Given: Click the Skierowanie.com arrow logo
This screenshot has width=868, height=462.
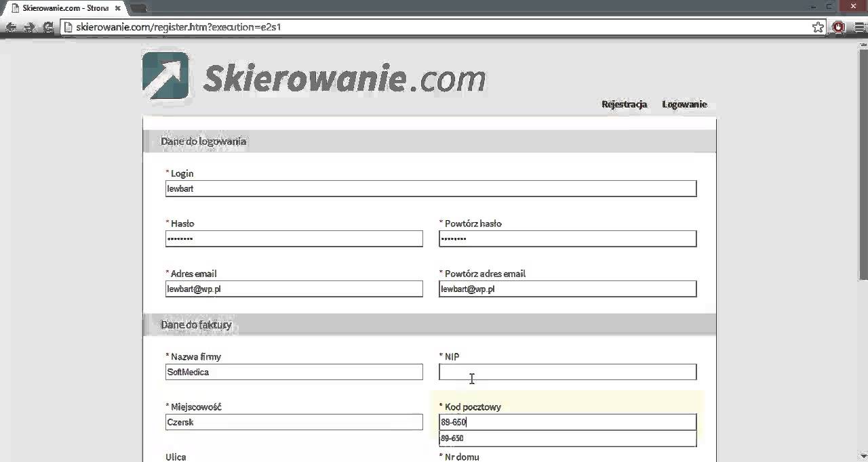Looking at the screenshot, I should click(165, 76).
